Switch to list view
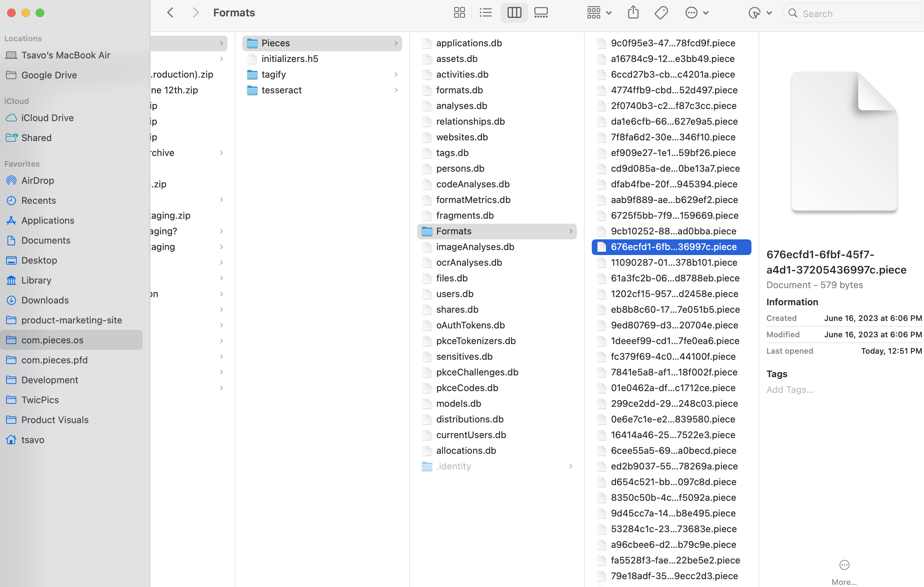 (x=486, y=12)
